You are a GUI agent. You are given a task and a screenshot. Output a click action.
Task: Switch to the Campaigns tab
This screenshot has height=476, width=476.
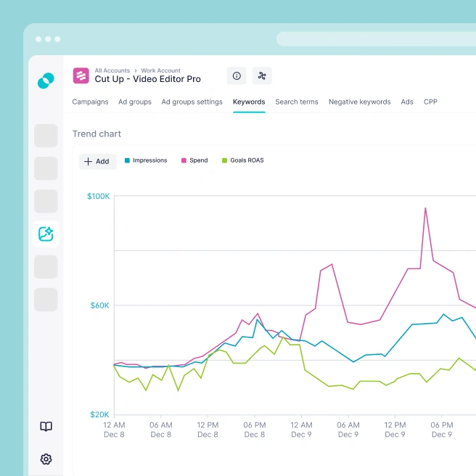click(x=90, y=102)
